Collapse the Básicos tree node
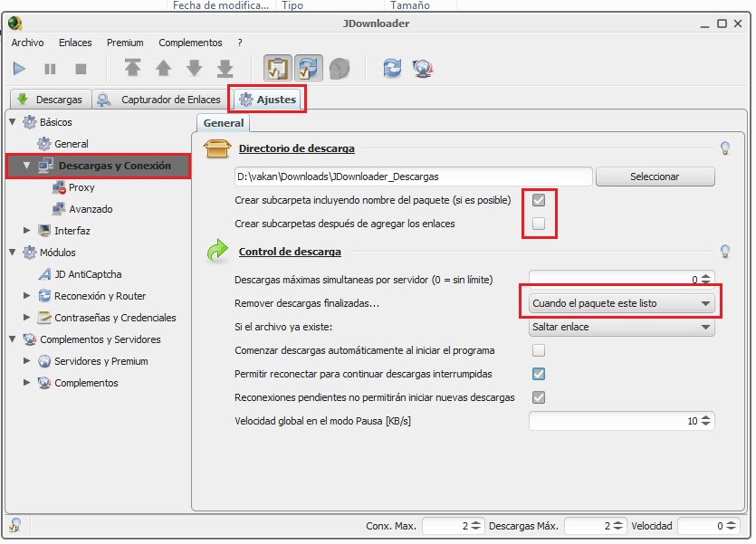Viewport: 756px width, 544px height. [x=13, y=122]
